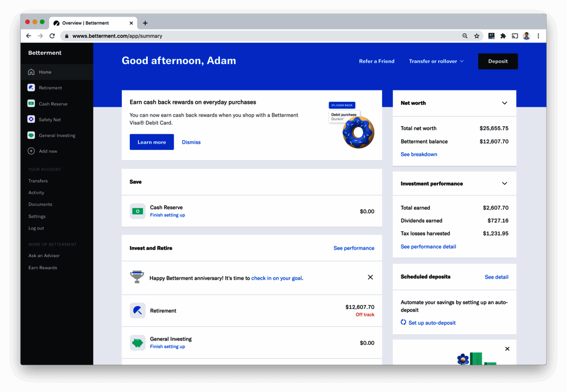This screenshot has height=392, width=567.
Task: Select the General Investing icon in sidebar
Action: pyautogui.click(x=31, y=135)
